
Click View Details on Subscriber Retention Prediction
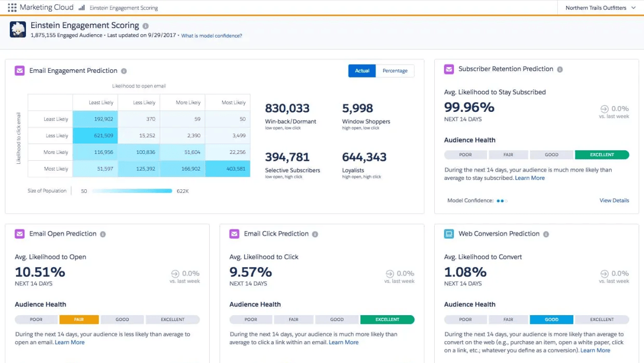pos(614,200)
